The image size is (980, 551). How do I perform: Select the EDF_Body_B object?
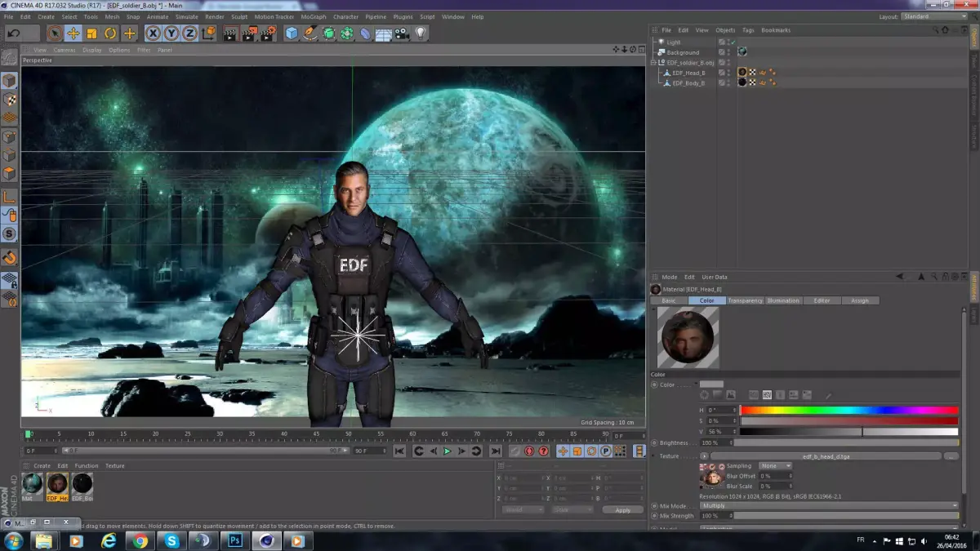click(688, 82)
